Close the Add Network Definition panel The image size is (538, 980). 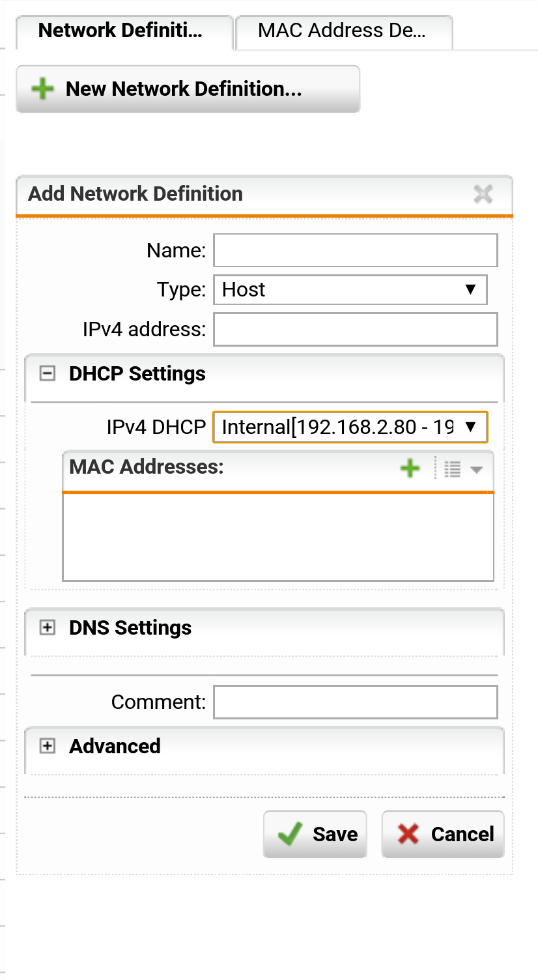coord(483,194)
